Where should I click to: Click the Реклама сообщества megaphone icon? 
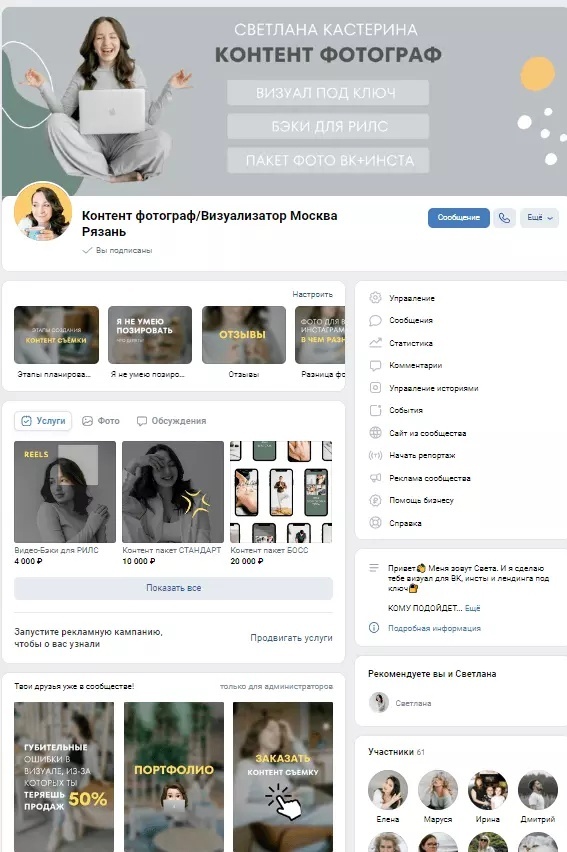[x=375, y=478]
